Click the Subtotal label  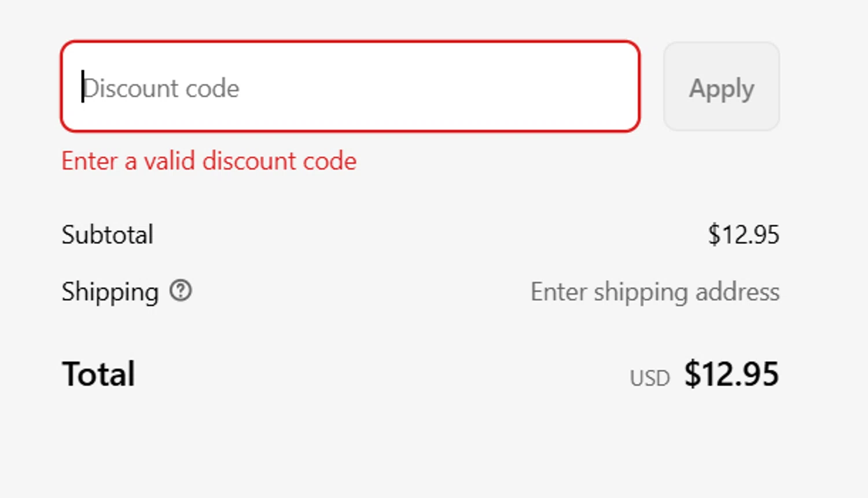coord(108,235)
